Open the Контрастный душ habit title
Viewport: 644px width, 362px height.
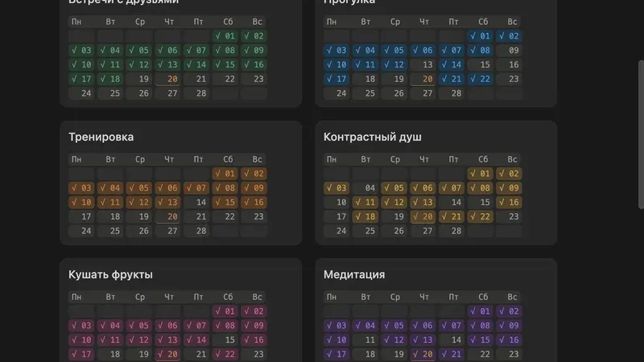coord(372,138)
